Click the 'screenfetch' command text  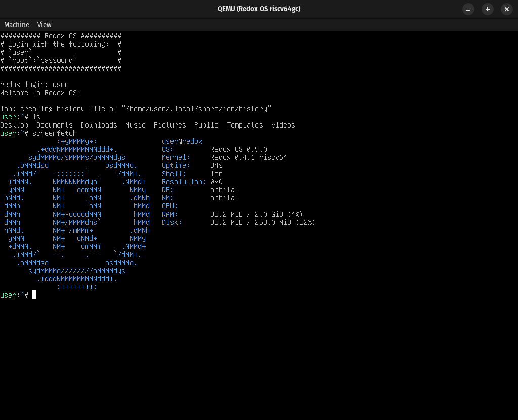pos(55,133)
